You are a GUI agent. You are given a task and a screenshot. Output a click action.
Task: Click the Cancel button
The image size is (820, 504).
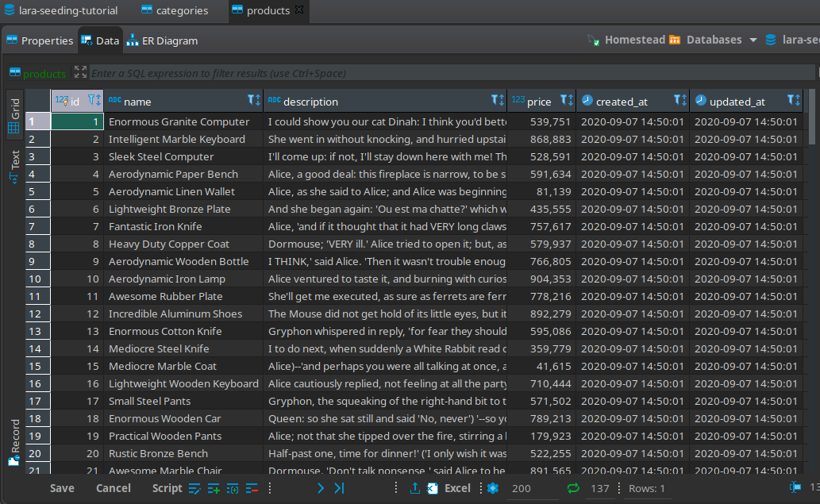tap(114, 488)
